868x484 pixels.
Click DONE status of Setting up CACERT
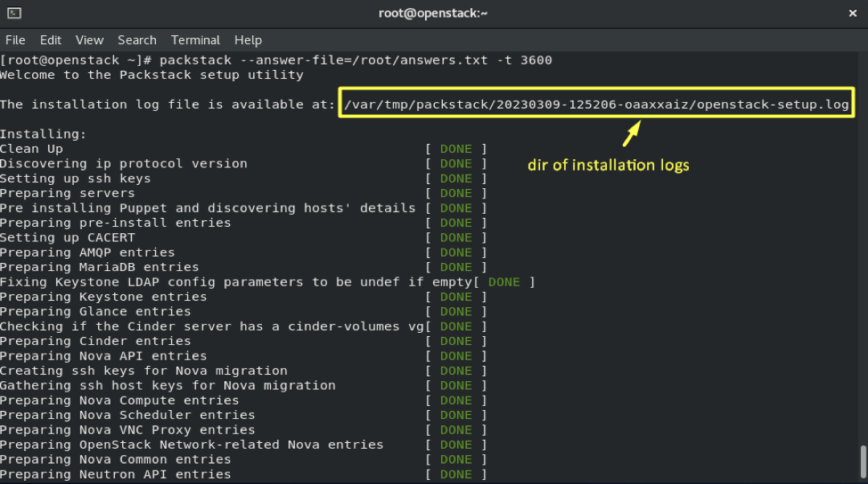[457, 237]
